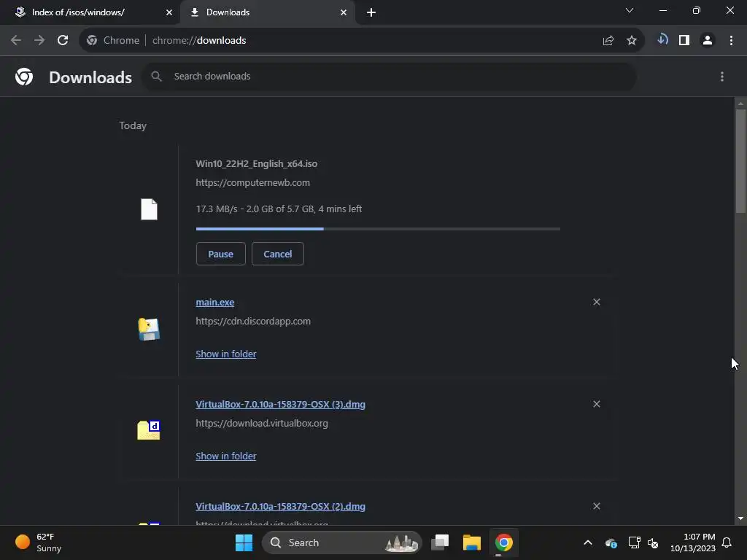Go forward with the browser forward arrow

[x=39, y=40]
